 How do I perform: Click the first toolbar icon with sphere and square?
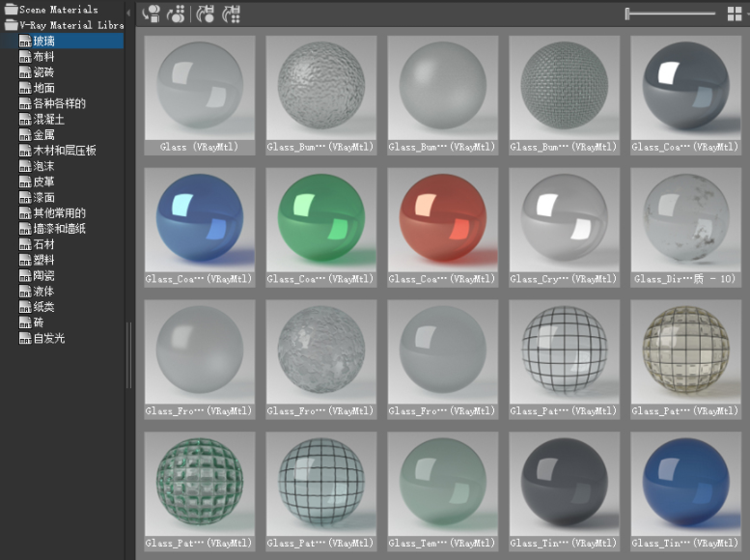pos(152,14)
